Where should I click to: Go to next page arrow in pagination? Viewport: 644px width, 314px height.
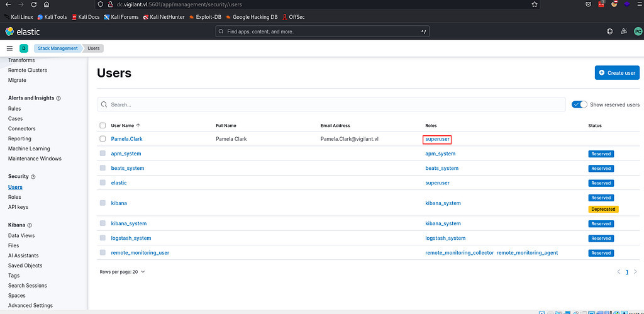636,272
